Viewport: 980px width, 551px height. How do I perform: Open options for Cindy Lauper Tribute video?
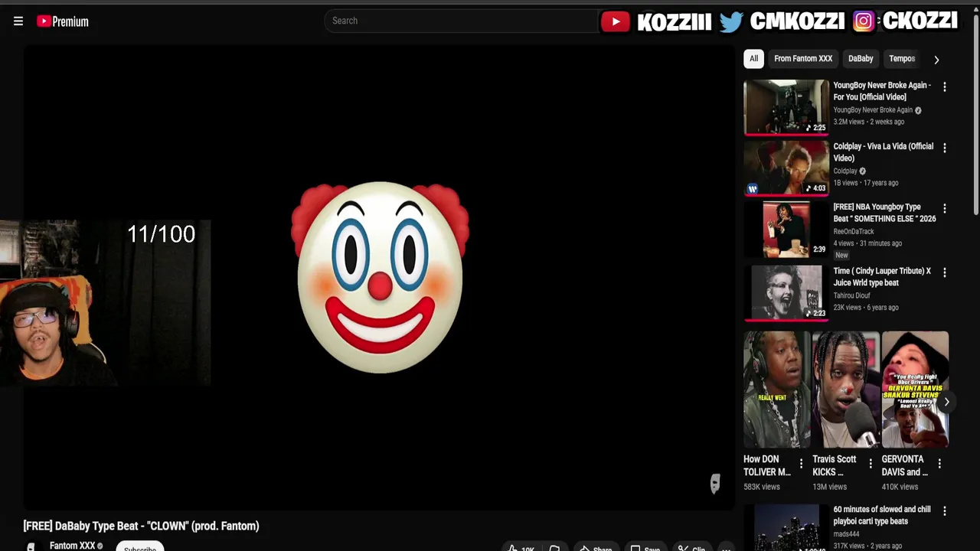pos(945,272)
